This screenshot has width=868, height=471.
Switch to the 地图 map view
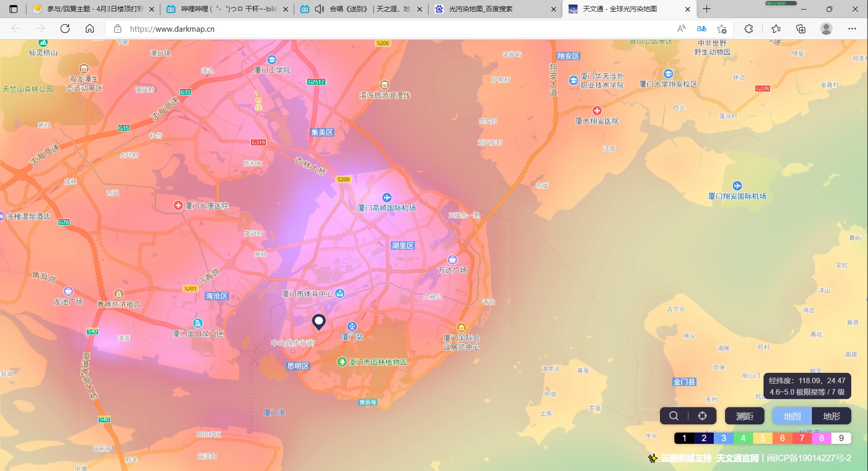click(x=792, y=416)
